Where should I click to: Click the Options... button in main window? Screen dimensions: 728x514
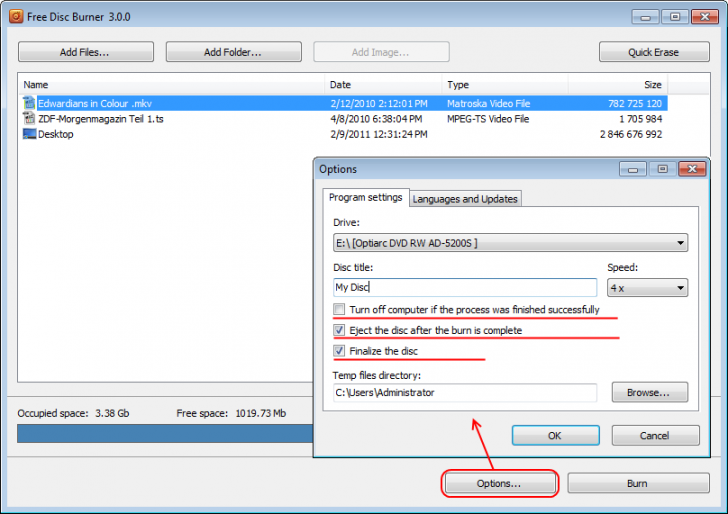[x=500, y=483]
